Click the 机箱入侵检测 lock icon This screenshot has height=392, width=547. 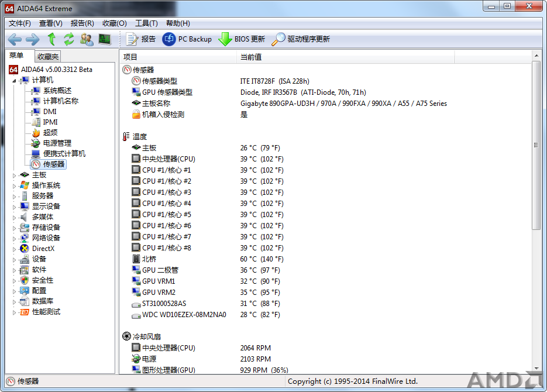point(136,115)
